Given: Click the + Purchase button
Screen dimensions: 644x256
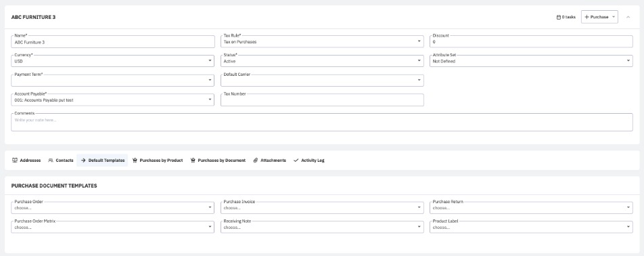Looking at the screenshot, I should pos(596,17).
